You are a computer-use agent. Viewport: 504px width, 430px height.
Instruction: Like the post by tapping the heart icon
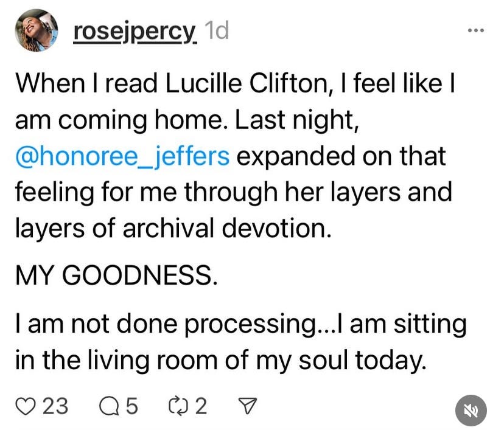pyautogui.click(x=26, y=404)
